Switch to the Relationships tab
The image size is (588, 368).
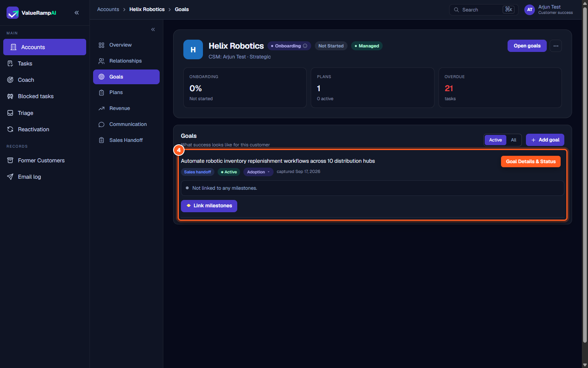click(x=126, y=61)
